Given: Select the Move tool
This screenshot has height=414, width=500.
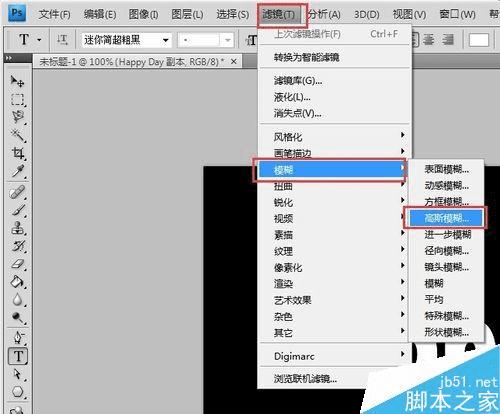Looking at the screenshot, I should pyautogui.click(x=17, y=81).
